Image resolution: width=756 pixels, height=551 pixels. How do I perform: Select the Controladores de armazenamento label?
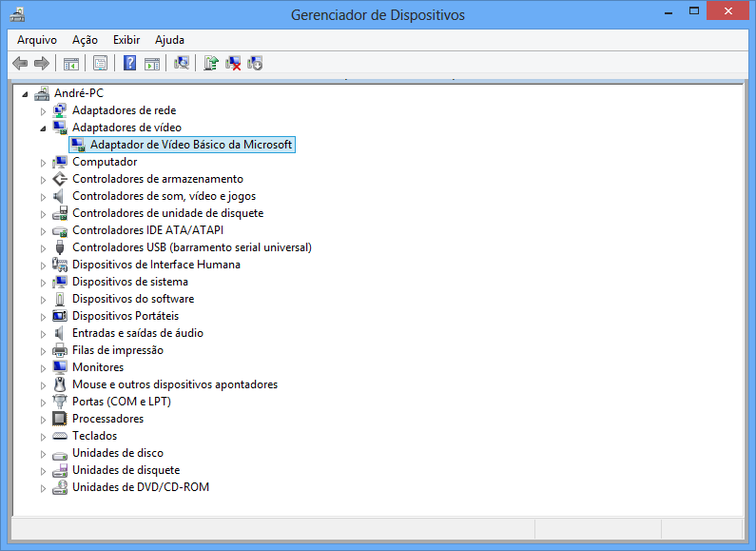tap(158, 179)
